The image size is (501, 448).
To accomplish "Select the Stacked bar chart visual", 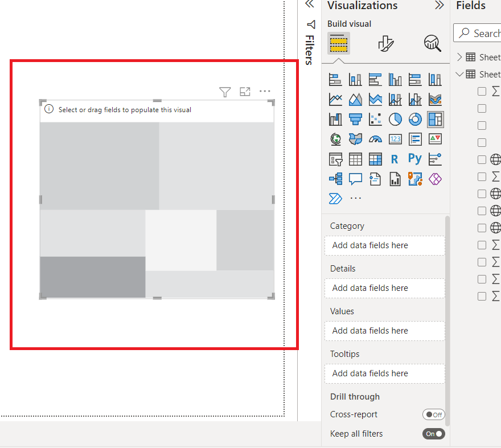I will pos(335,80).
